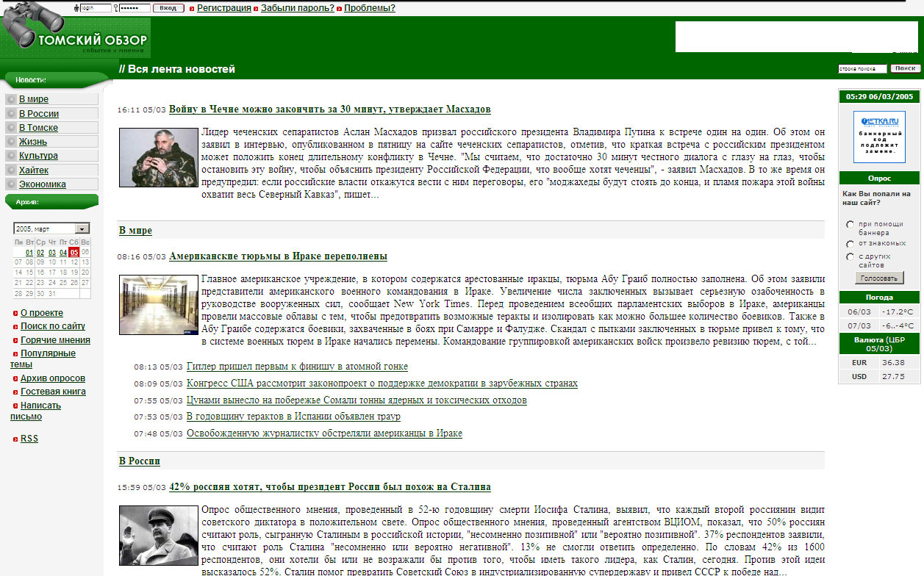Click the bullet icon next to Культура
The height and width of the screenshot is (576, 924).
pos(11,156)
